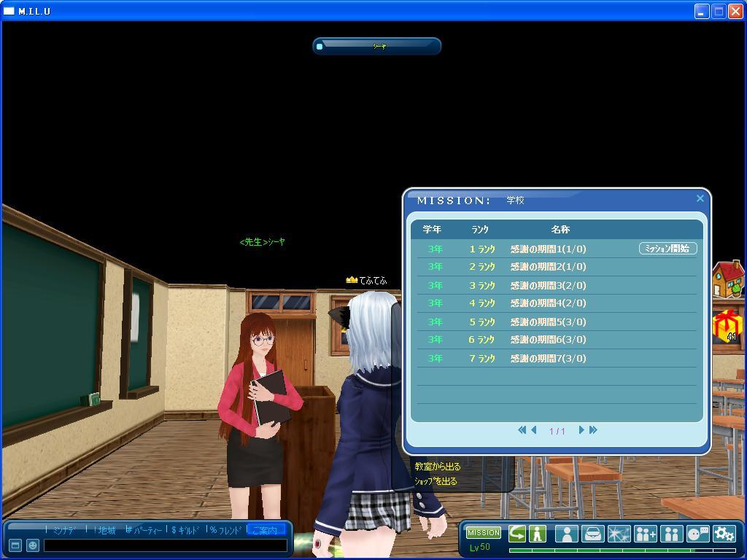The image size is (747, 560).
Task: Click the chat window toggle icon
Action: click(15, 545)
